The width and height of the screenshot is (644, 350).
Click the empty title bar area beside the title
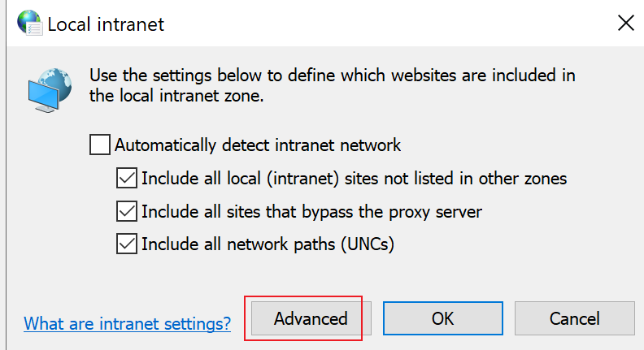click(390, 23)
